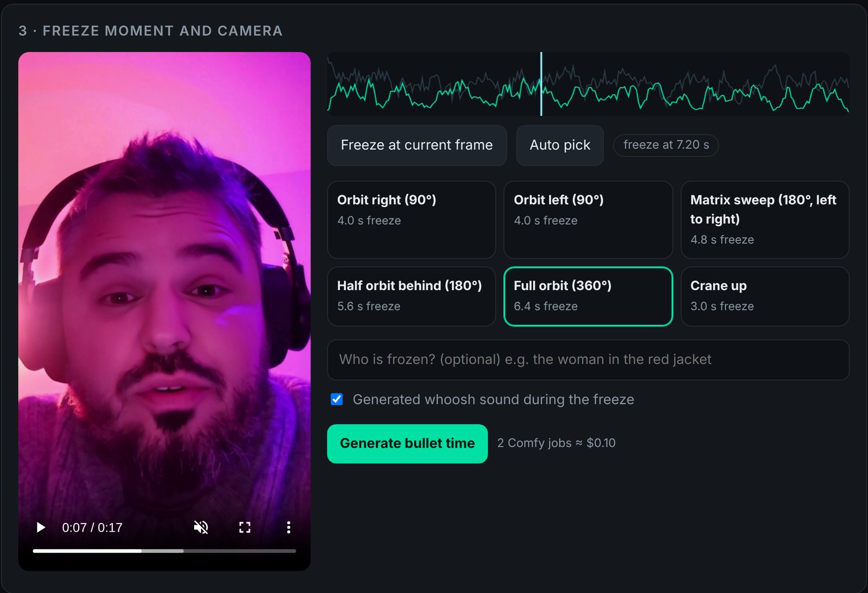The width and height of the screenshot is (868, 593).
Task: Enter fullscreen on the video player
Action: pos(245,527)
